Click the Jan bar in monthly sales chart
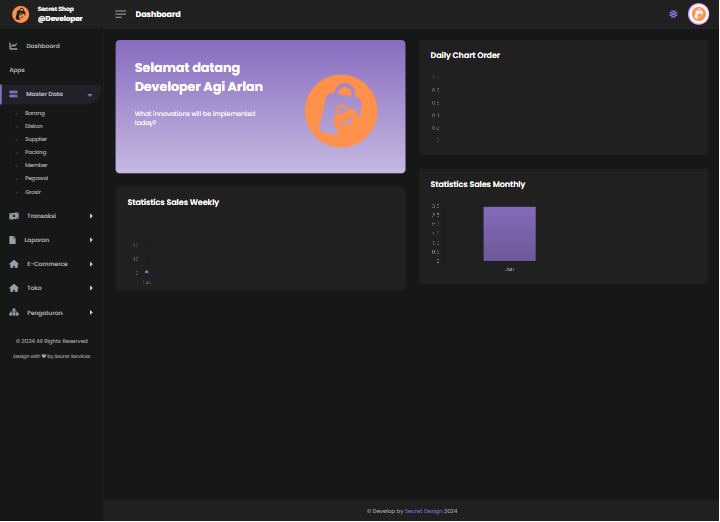This screenshot has height=522, width=720. point(509,234)
